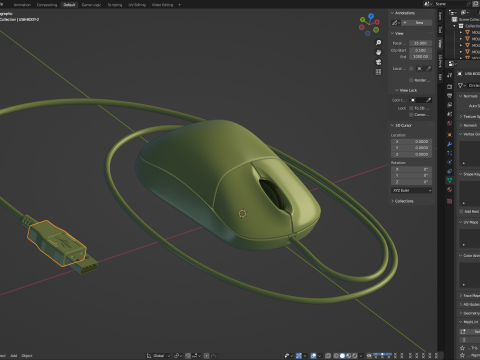Select rendered viewport shading
480x360 pixels.
click(x=355, y=356)
